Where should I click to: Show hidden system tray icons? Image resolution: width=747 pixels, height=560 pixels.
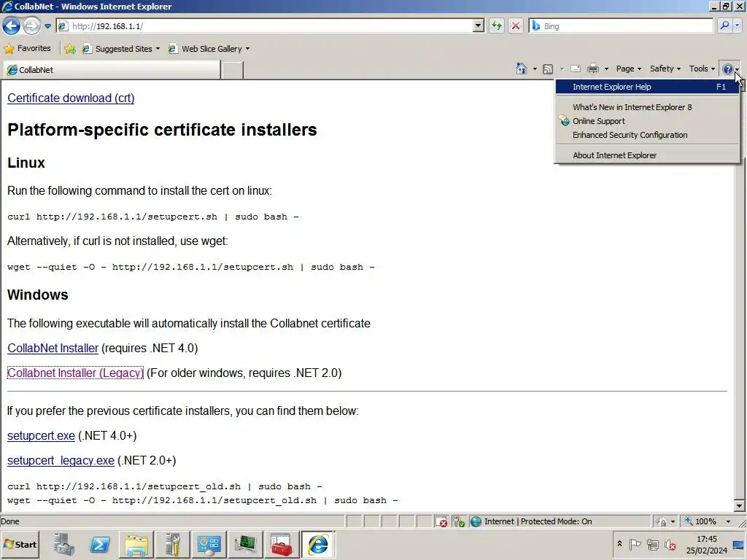619,543
